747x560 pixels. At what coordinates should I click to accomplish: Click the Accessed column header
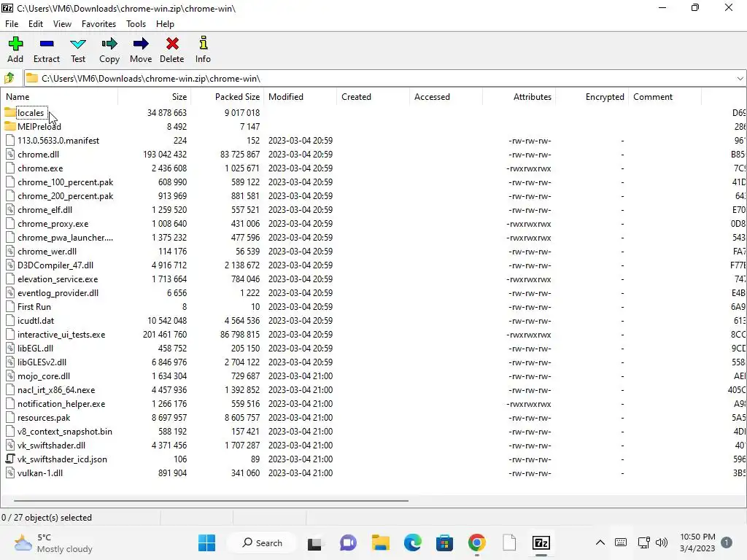click(x=446, y=97)
